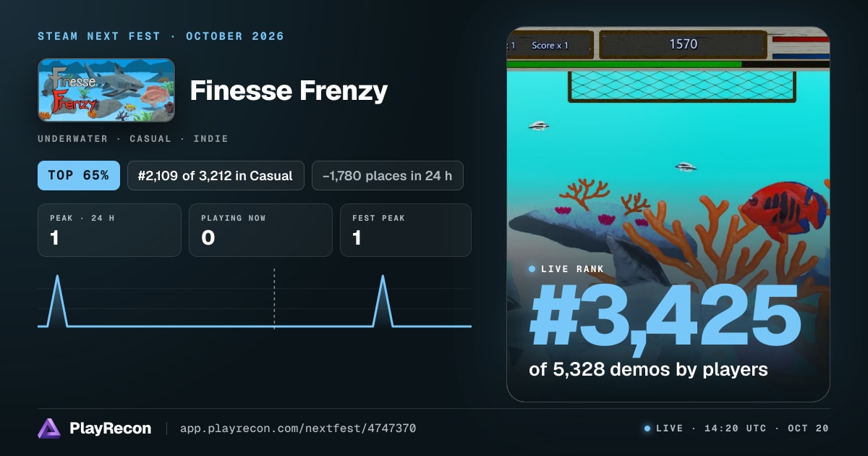
Task: Click the blue LIVE dot in the footer
Action: click(647, 428)
